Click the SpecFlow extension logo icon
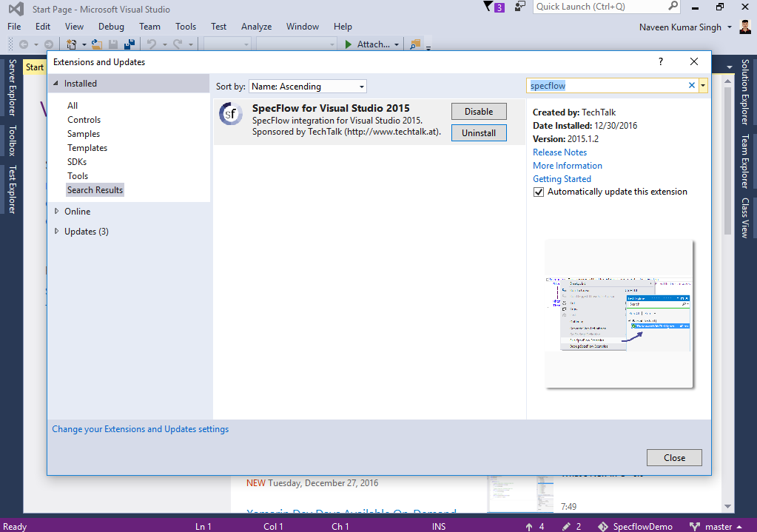Image resolution: width=757 pixels, height=532 pixels. [231, 114]
